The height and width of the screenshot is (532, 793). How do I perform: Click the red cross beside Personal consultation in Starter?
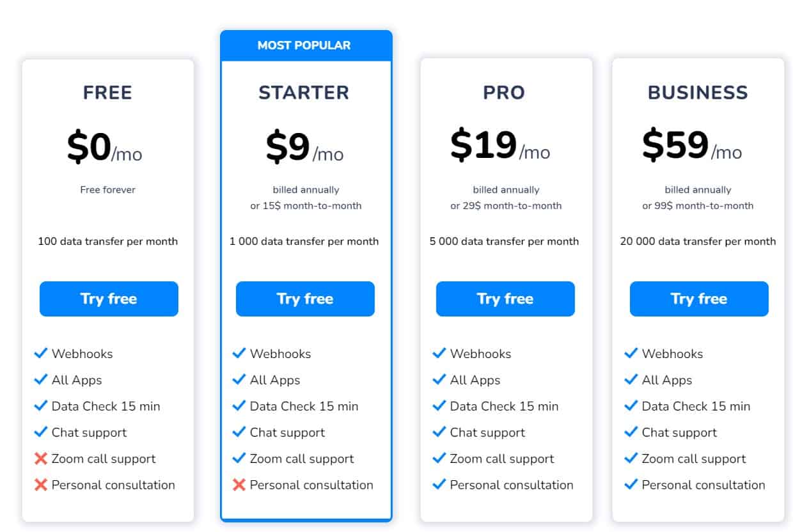pos(239,485)
